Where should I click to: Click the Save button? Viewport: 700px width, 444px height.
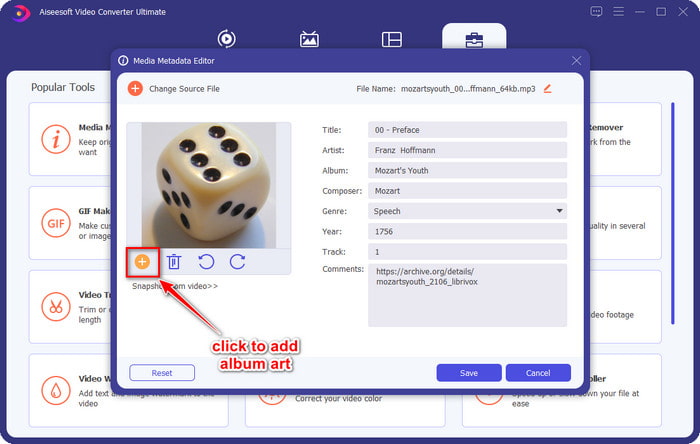(469, 373)
